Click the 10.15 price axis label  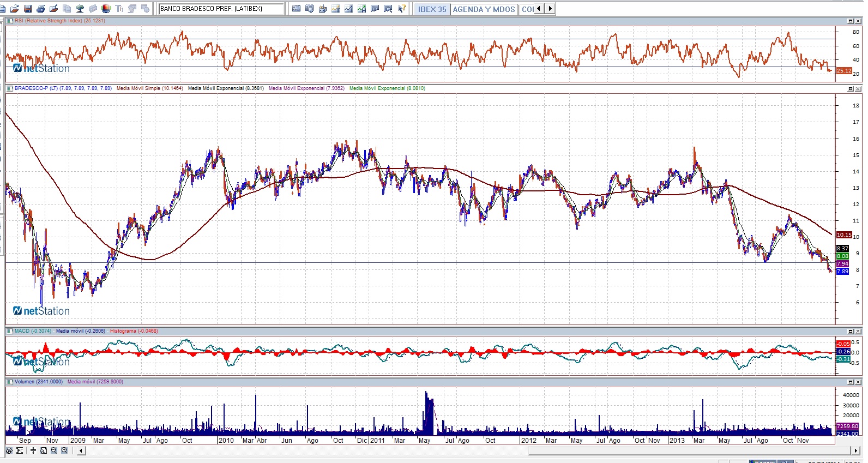(x=844, y=235)
